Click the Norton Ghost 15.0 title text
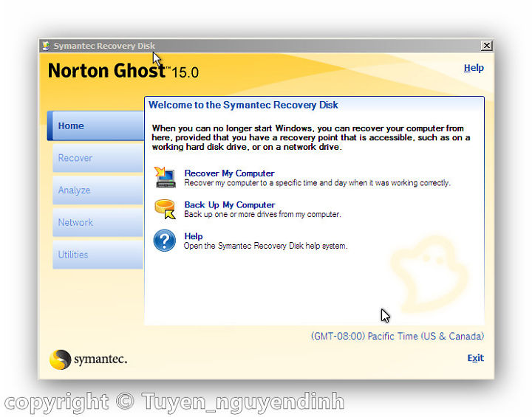This screenshot has width=532, height=417. pos(123,71)
